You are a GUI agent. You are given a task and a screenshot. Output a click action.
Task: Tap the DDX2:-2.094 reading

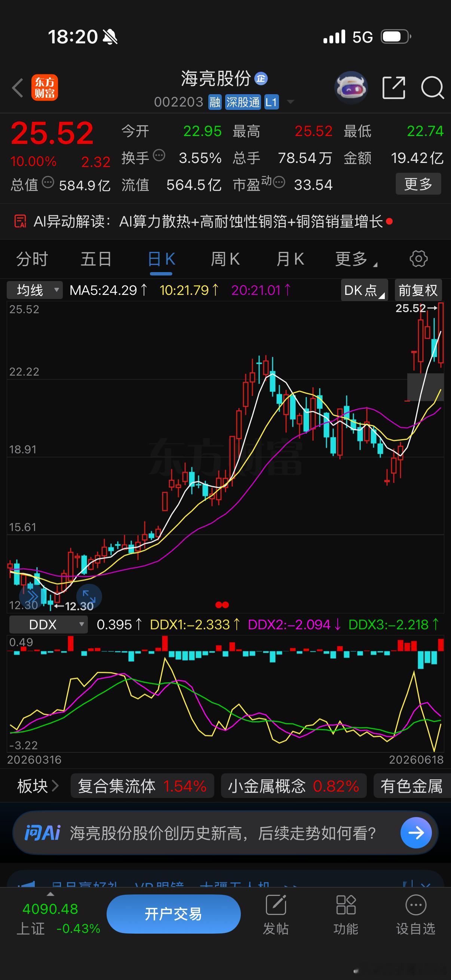click(x=294, y=625)
